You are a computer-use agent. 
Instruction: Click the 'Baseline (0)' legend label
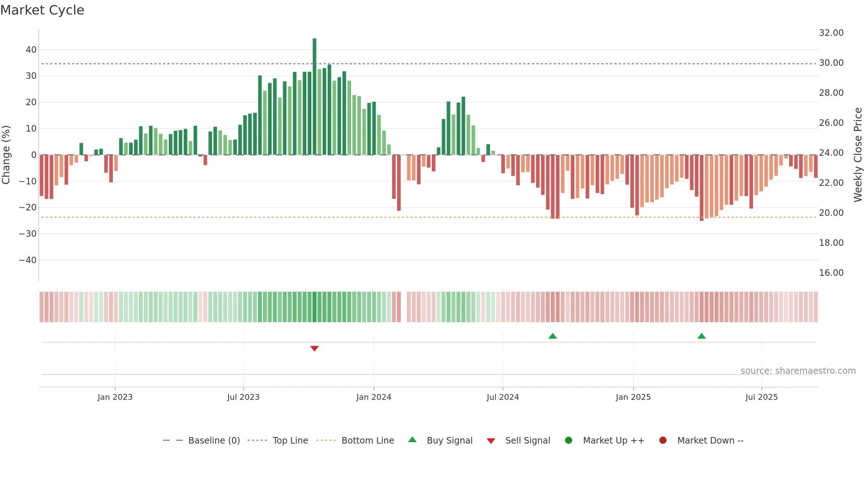tap(214, 441)
